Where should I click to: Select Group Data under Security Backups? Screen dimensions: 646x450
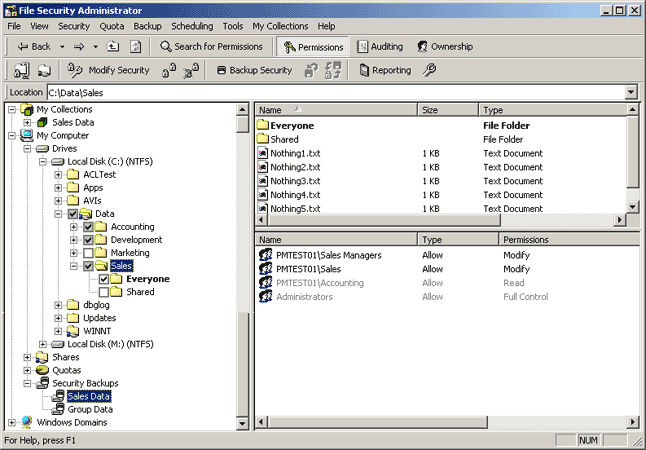[x=90, y=410]
